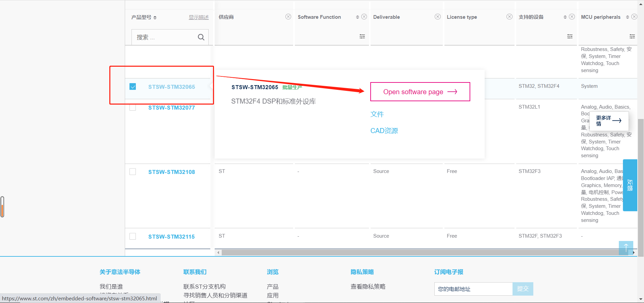Click the 隐私策略 footer heading
Image resolution: width=644 pixels, height=303 pixels.
click(362, 272)
